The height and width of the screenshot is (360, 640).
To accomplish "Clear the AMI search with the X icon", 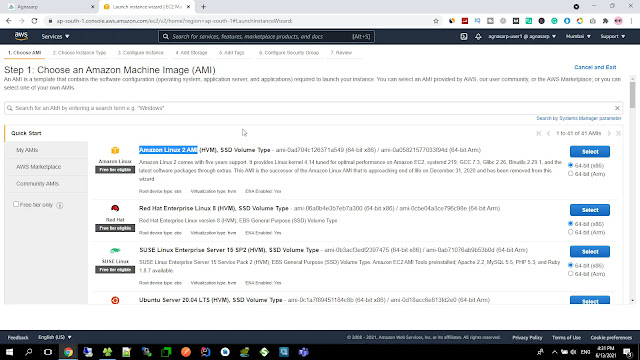I will [x=617, y=108].
